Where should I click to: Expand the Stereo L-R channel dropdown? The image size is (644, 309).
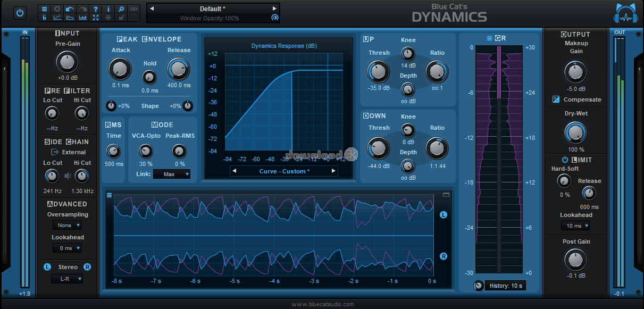pos(66,279)
